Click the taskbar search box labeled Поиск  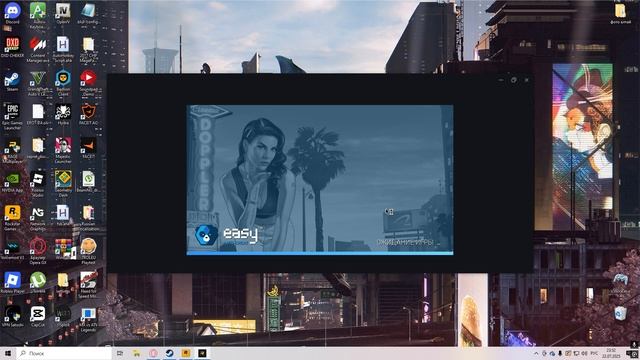tap(64, 353)
